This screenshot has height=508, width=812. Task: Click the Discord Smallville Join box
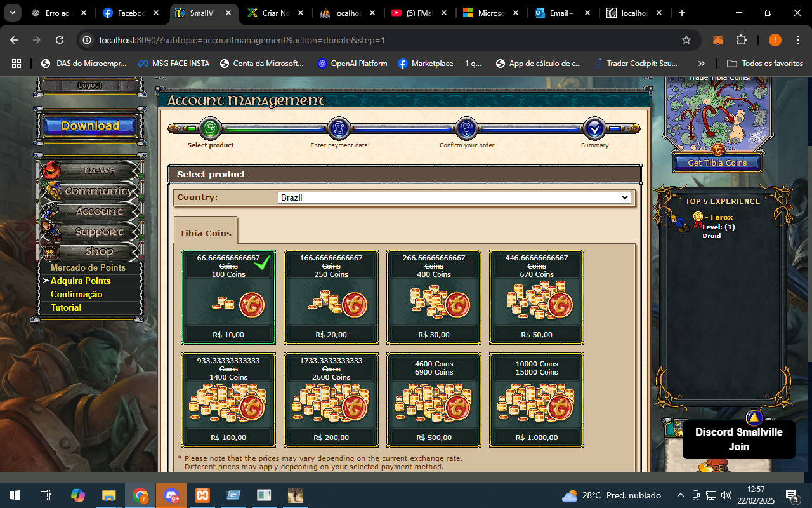739,439
